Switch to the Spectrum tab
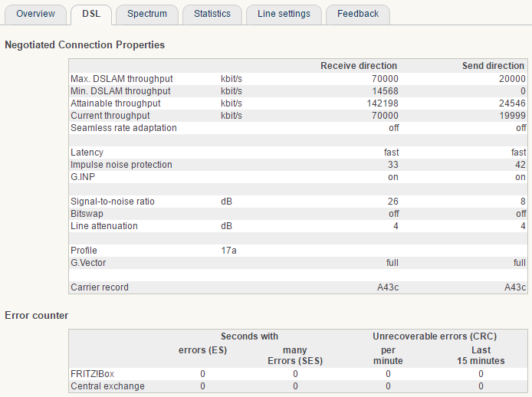Screen dimensions: 532x397 tap(147, 14)
